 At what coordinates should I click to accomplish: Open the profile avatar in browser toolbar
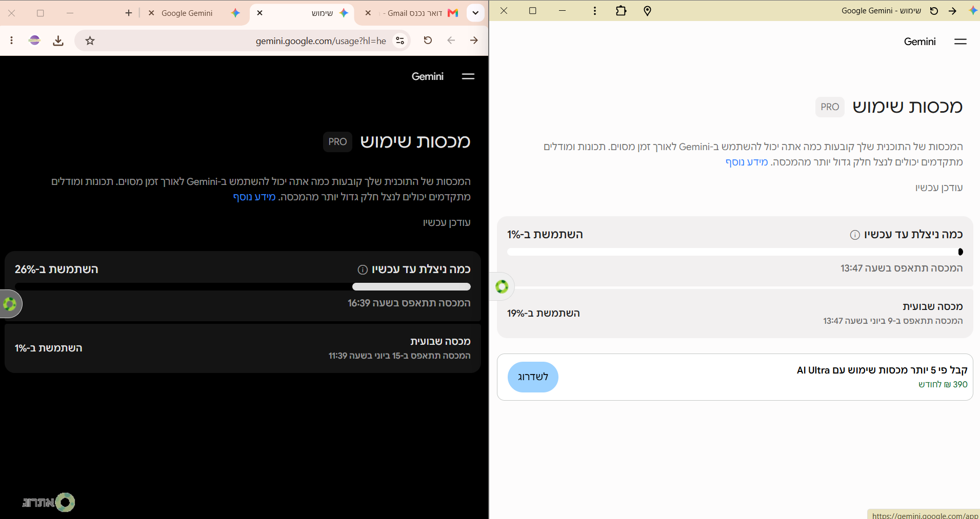(x=34, y=40)
